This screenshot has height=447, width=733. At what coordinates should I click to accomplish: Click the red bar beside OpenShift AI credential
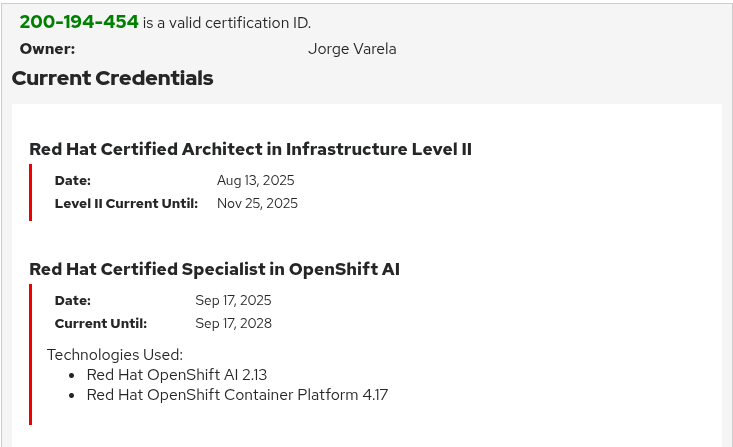31,354
